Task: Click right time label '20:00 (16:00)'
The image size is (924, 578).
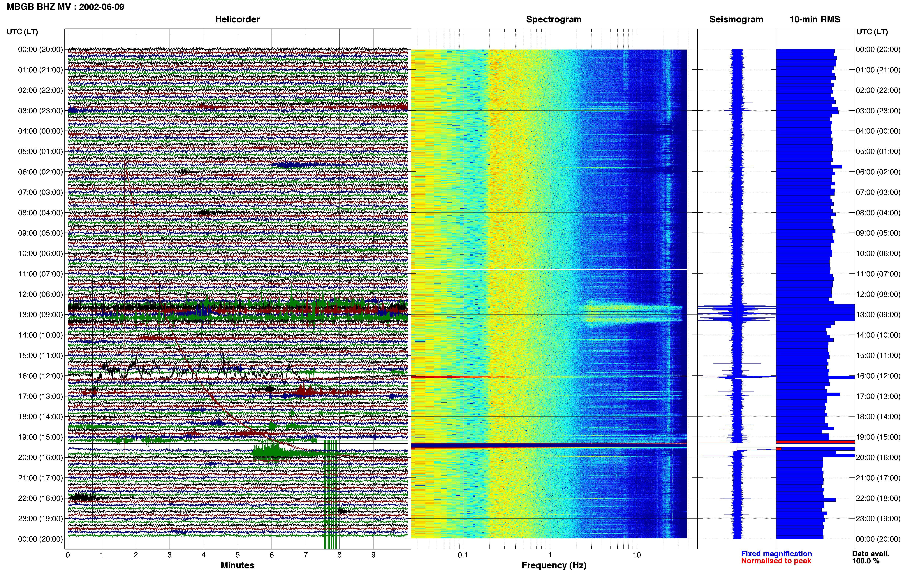Action: [x=878, y=457]
